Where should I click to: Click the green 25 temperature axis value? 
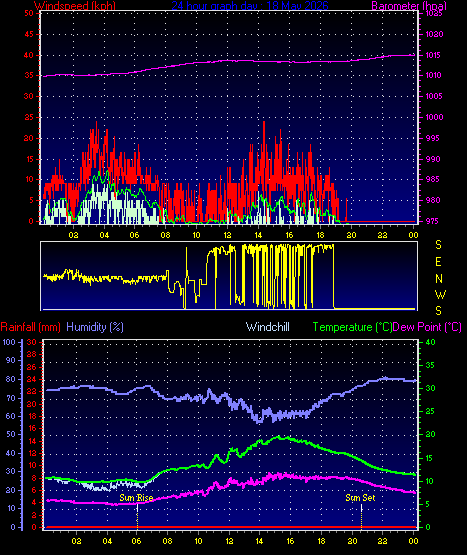pos(430,411)
